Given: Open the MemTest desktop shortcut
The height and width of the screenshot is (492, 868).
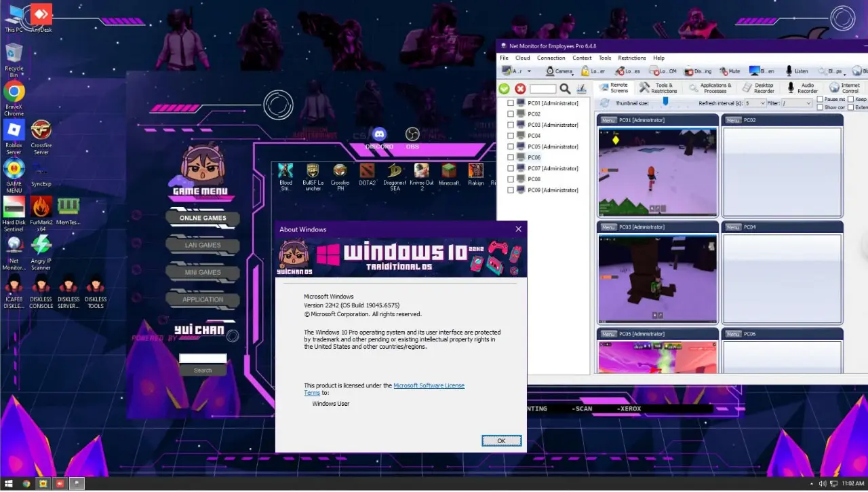Looking at the screenshot, I should coord(68,211).
